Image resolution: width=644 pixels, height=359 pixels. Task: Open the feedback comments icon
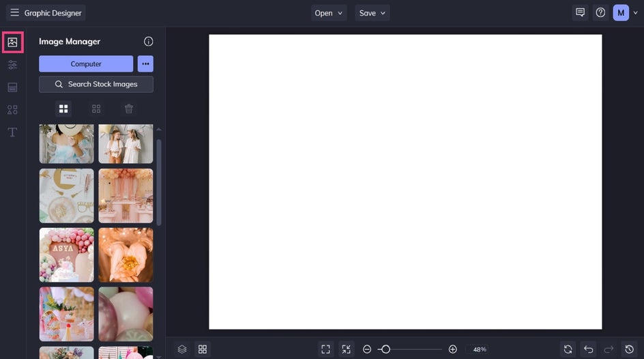580,13
